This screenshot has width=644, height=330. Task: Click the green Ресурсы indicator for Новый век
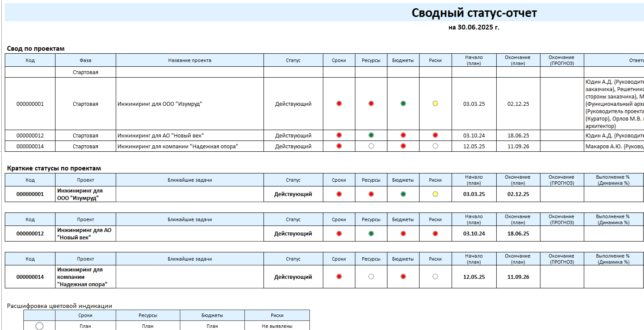[x=371, y=135]
